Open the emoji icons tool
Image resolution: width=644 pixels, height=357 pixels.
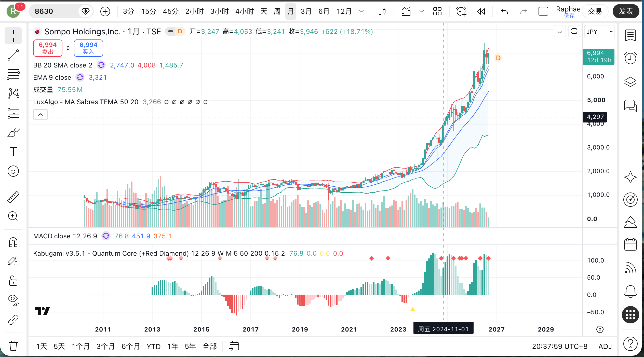13,171
